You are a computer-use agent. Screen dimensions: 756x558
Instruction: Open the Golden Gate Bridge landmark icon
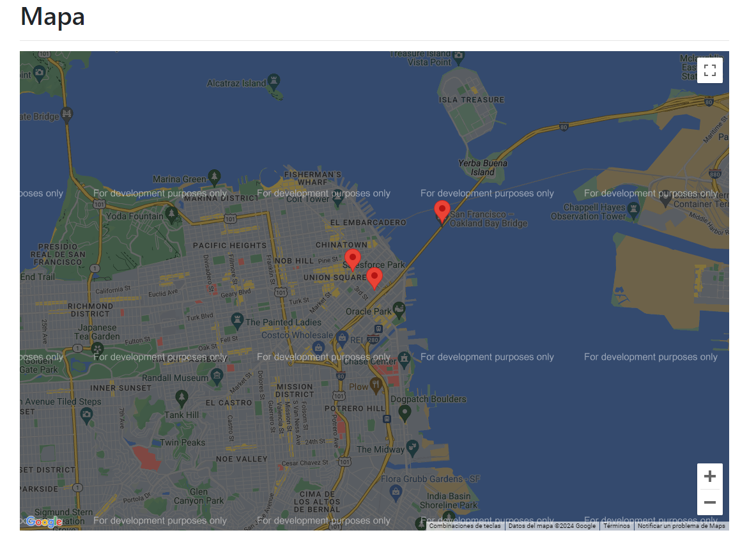(x=66, y=115)
